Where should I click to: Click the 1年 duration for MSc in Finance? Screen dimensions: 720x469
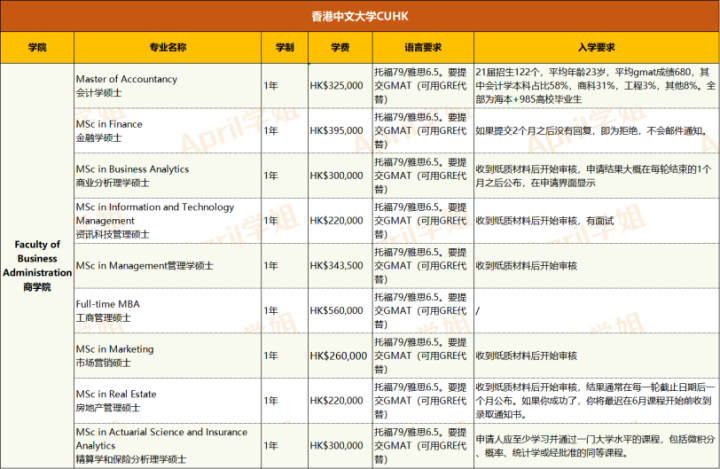(285, 131)
